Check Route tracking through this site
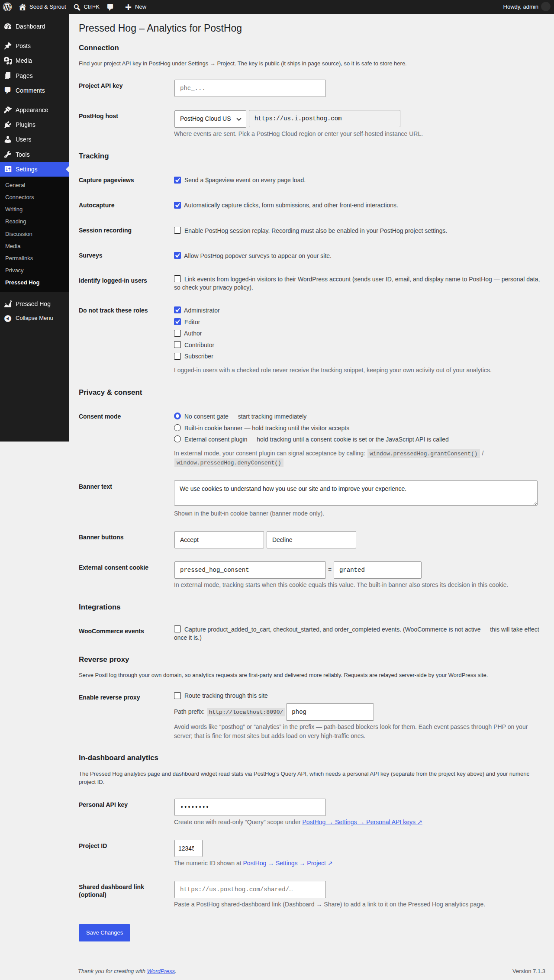This screenshot has height=980, width=554. pyautogui.click(x=177, y=696)
